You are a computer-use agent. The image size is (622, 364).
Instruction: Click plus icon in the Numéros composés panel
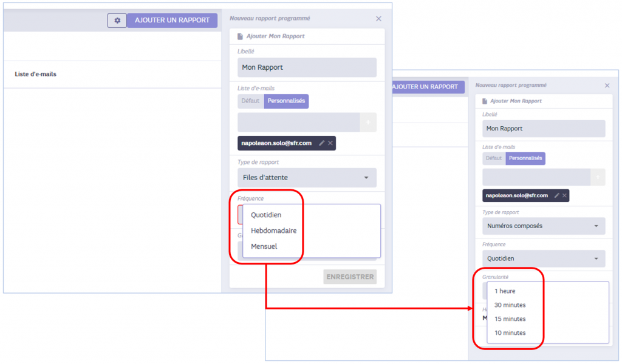click(x=598, y=177)
